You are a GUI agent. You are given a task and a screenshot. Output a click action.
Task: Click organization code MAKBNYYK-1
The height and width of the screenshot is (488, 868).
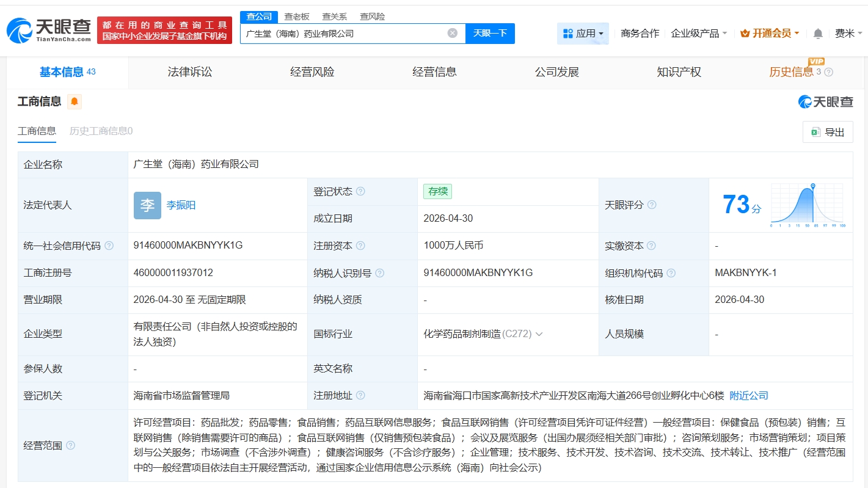[746, 273]
